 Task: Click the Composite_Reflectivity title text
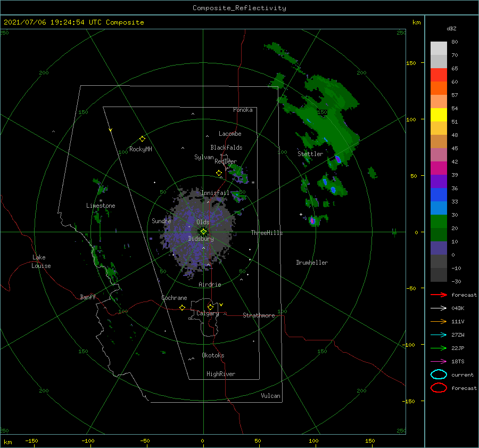pos(240,8)
